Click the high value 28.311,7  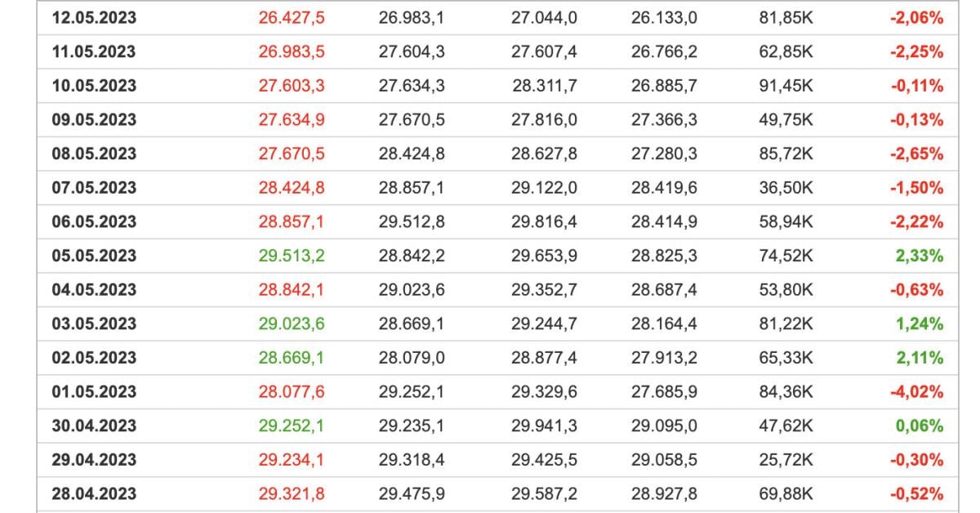(x=544, y=86)
